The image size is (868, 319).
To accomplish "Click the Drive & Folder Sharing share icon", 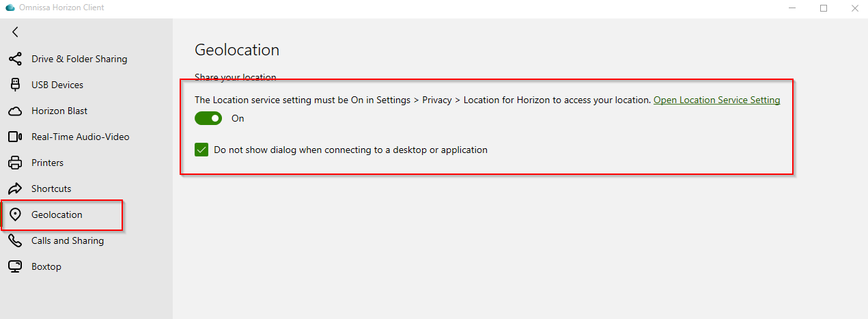I will (15, 59).
